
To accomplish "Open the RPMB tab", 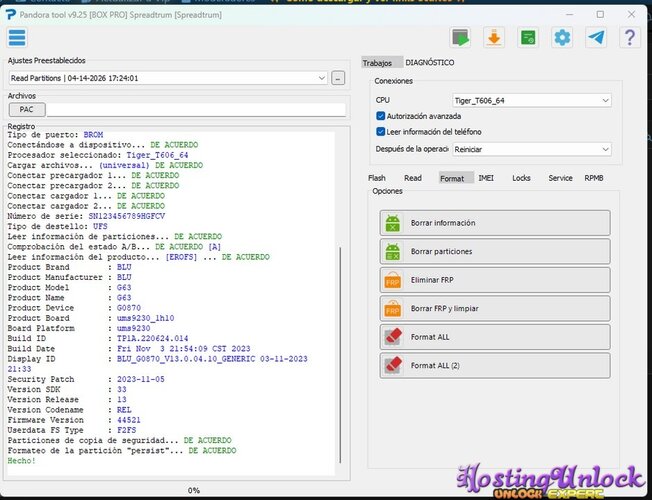I will (594, 178).
